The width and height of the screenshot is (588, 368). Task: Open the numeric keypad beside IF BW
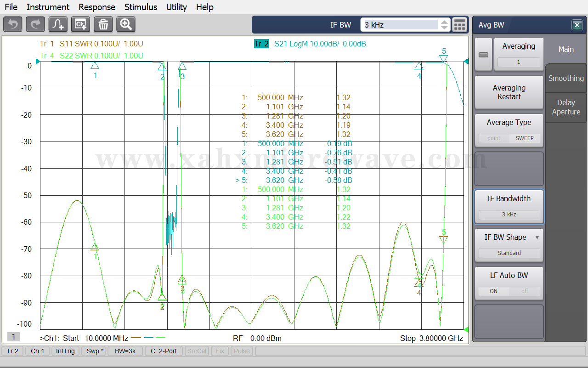point(459,25)
